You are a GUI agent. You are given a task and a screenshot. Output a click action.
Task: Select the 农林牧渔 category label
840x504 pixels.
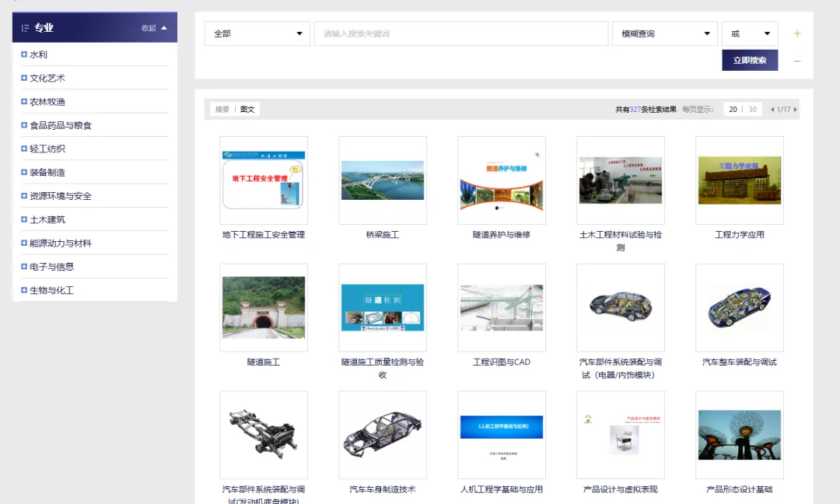click(x=47, y=102)
